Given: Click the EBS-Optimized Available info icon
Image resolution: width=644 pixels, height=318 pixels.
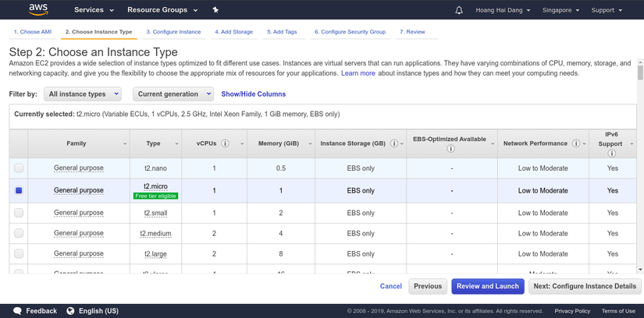Looking at the screenshot, I should (x=450, y=149).
